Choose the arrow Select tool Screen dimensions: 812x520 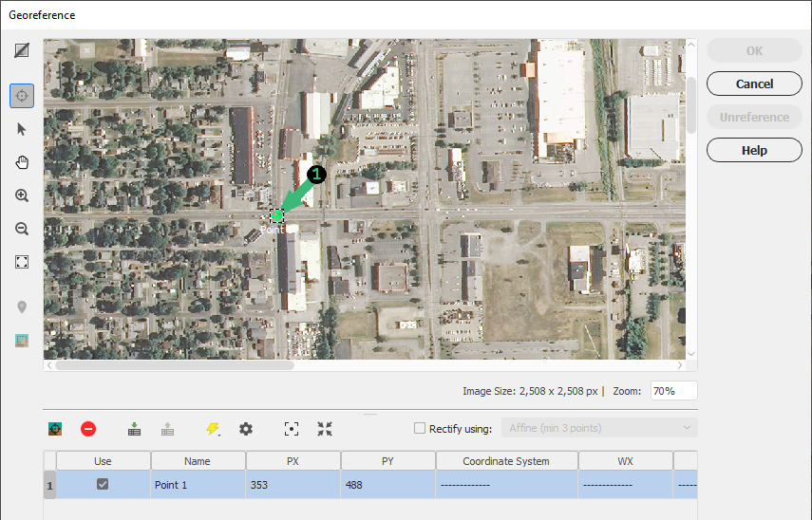[22, 129]
